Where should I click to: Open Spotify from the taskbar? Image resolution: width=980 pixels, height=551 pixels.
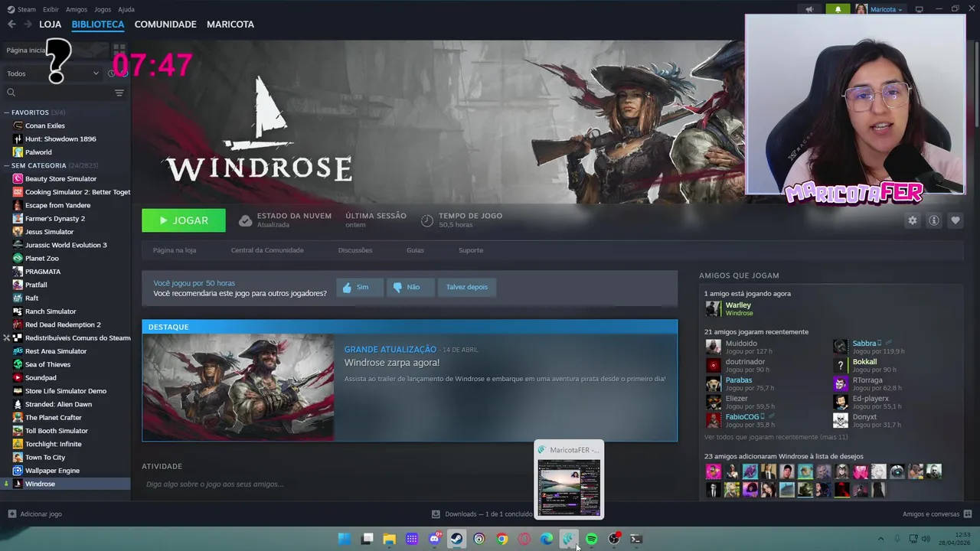tap(591, 539)
